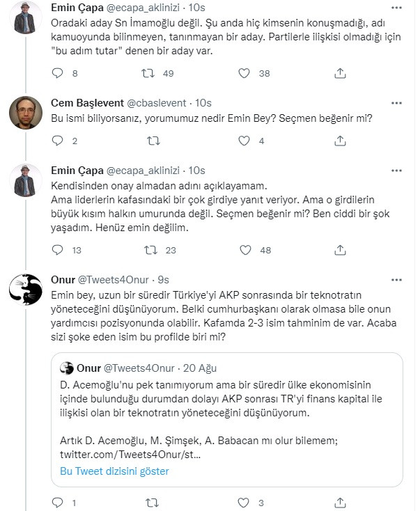This screenshot has height=511, width=420.
Task: Reply to Emin Çapa's first tweet
Action: tap(57, 73)
